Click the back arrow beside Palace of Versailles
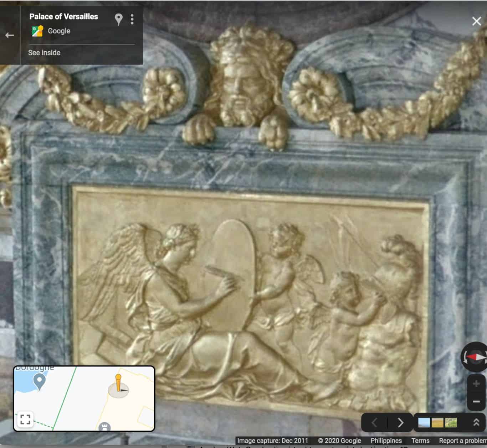 (10, 35)
